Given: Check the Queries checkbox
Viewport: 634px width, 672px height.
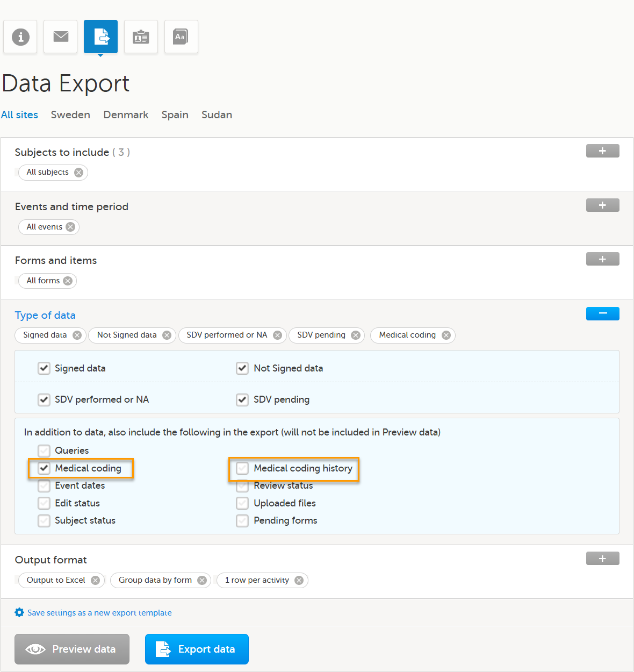Looking at the screenshot, I should coord(44,451).
